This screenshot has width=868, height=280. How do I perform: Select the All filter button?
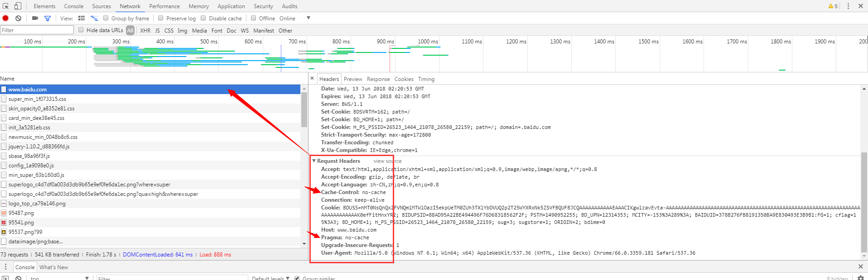tap(130, 30)
